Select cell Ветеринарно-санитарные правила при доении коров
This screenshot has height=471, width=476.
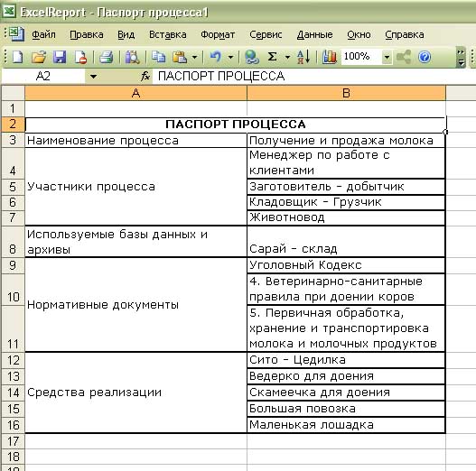346,289
